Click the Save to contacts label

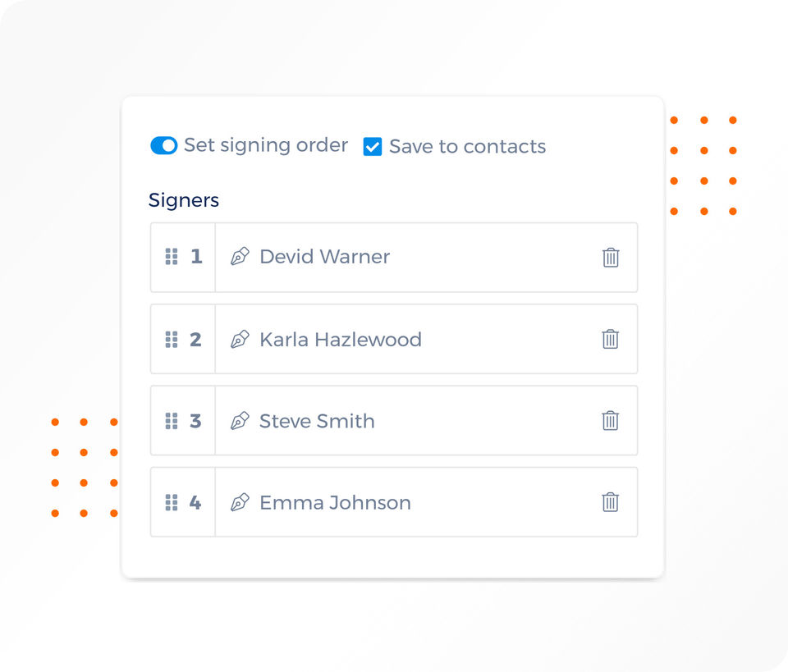[x=467, y=147]
